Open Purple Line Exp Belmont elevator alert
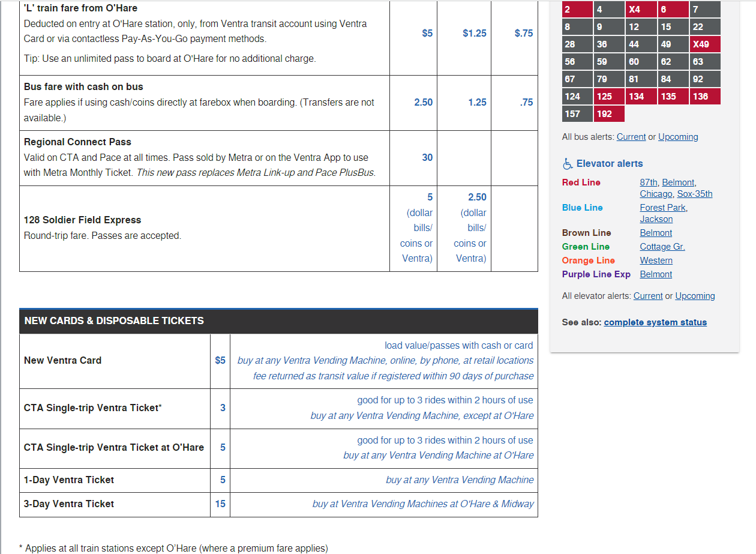 (656, 274)
